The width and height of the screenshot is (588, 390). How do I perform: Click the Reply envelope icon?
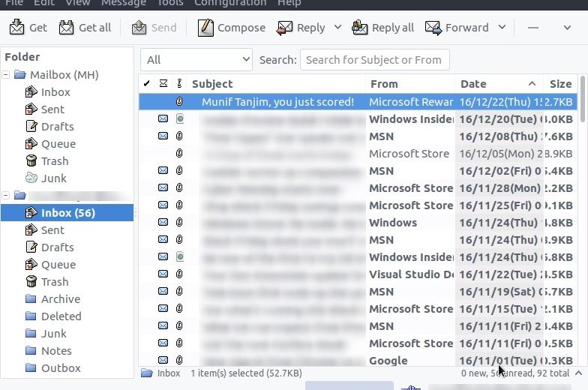pos(284,28)
